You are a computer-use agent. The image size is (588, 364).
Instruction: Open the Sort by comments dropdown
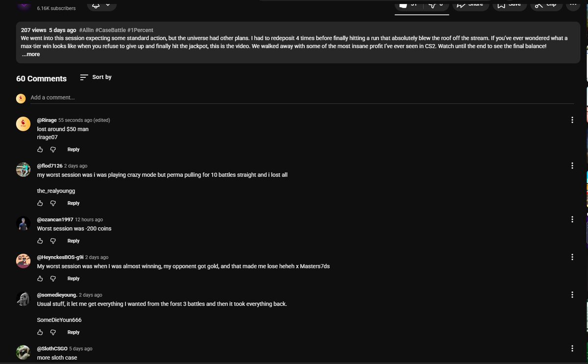(x=96, y=77)
